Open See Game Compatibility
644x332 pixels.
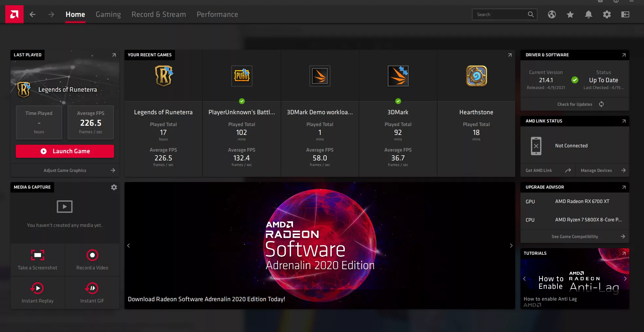(575, 236)
